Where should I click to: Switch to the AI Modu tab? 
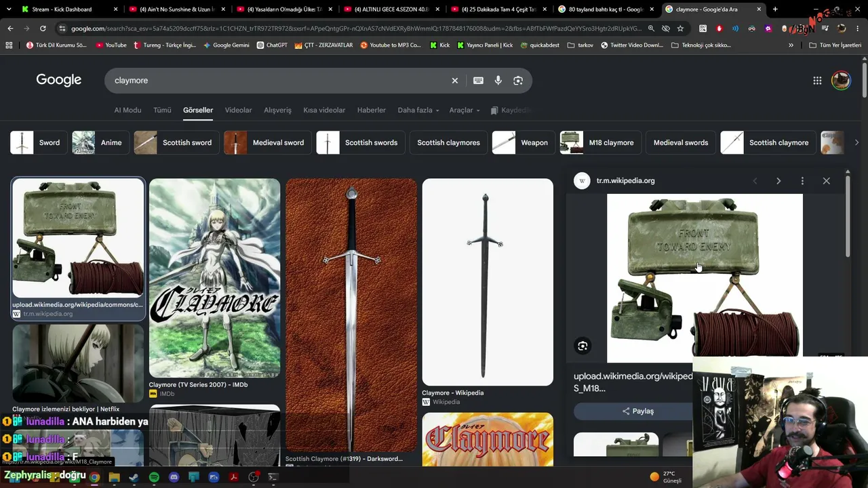point(127,110)
